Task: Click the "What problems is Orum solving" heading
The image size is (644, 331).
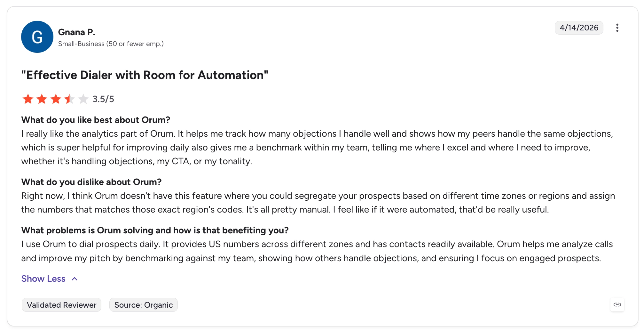Action: point(155,230)
